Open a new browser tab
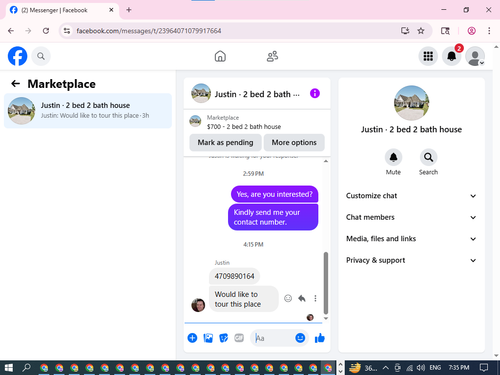Image resolution: width=500 pixels, height=375 pixels. (129, 10)
